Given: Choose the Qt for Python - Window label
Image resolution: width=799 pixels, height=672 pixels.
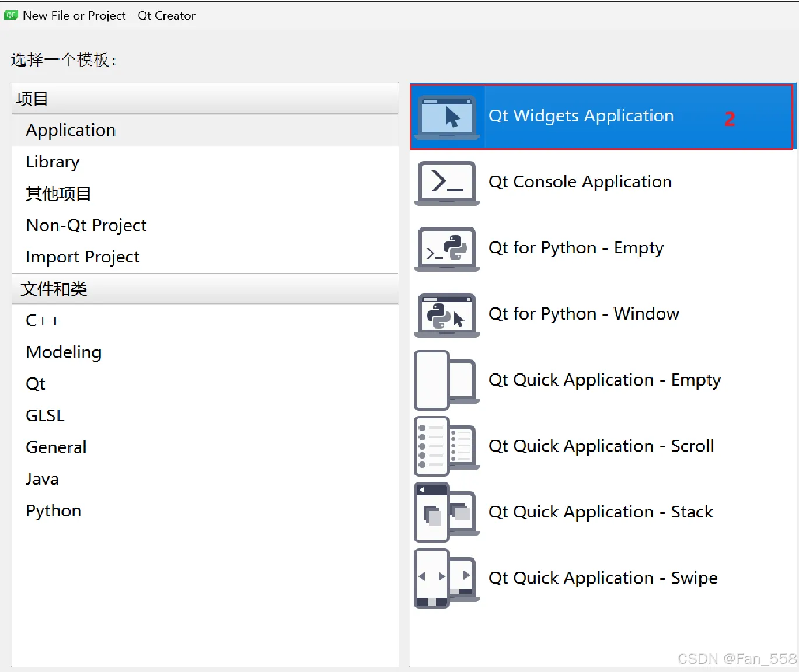Looking at the screenshot, I should (x=584, y=314).
